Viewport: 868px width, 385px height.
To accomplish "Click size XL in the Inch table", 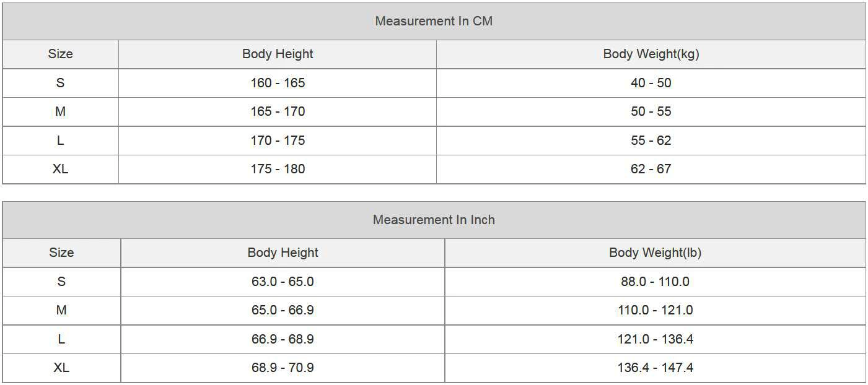I will point(61,368).
